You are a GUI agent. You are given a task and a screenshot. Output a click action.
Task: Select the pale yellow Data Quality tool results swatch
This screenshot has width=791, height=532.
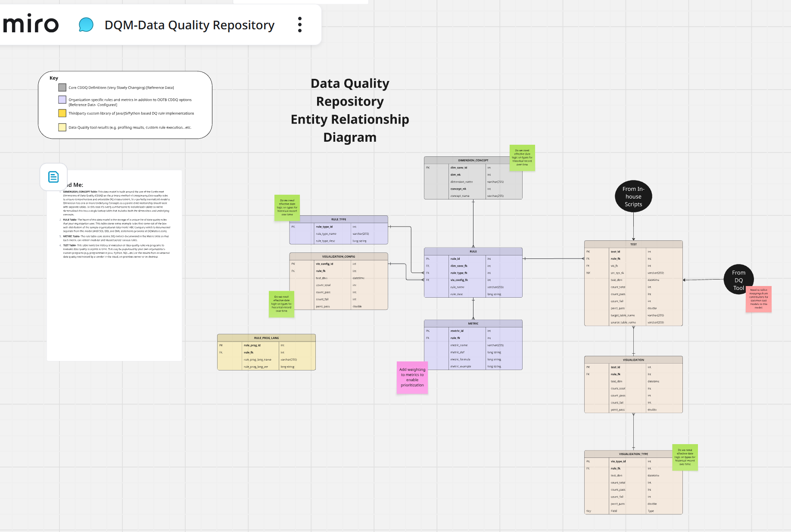[62, 128]
